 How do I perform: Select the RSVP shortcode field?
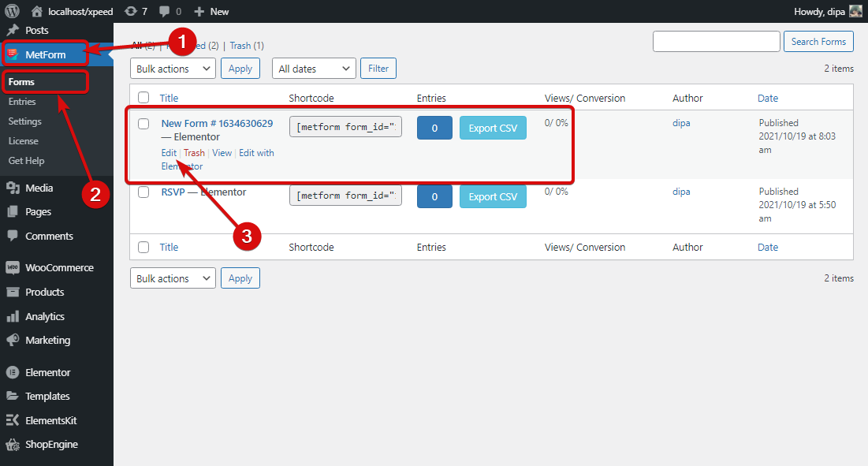pos(345,196)
